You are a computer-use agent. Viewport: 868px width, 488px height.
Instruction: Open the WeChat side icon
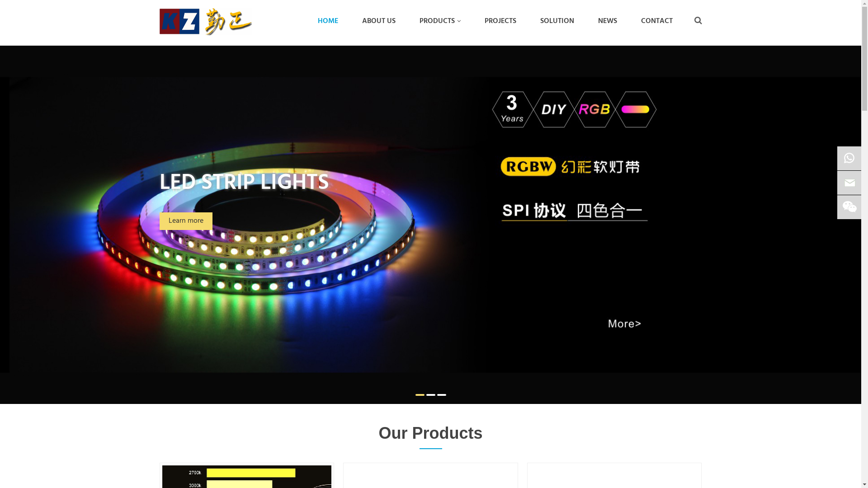click(x=849, y=207)
